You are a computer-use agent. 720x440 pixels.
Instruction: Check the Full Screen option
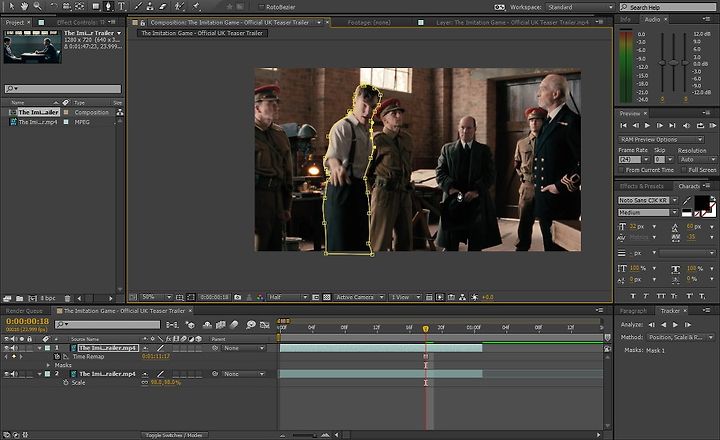[684, 170]
